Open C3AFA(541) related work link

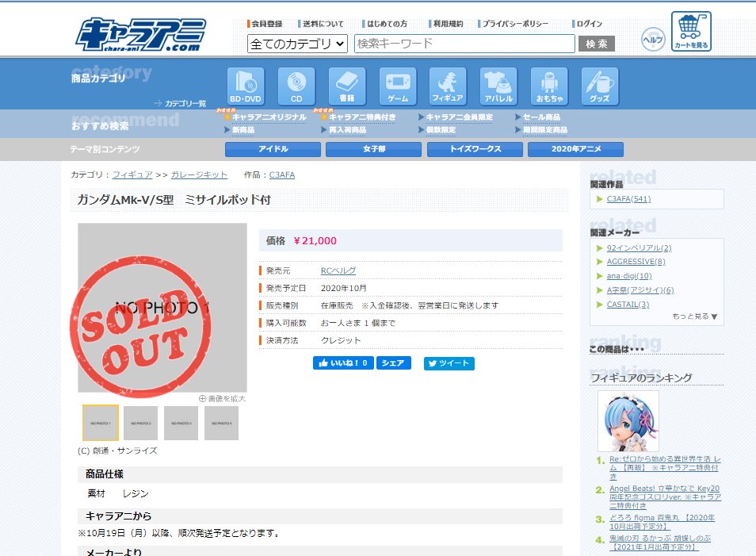[x=628, y=199]
